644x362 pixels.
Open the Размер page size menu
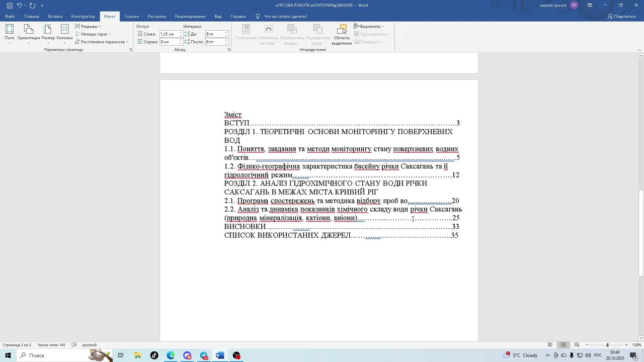pos(48,34)
